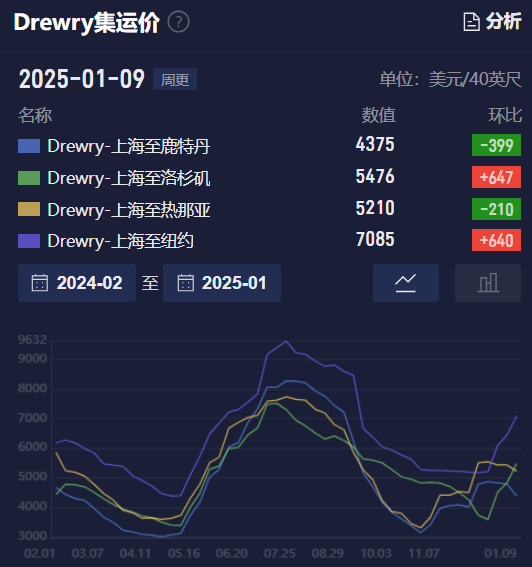This screenshot has height=567, width=532.
Task: Toggle purple swatch for 上海至纽约 series
Action: (x=29, y=241)
